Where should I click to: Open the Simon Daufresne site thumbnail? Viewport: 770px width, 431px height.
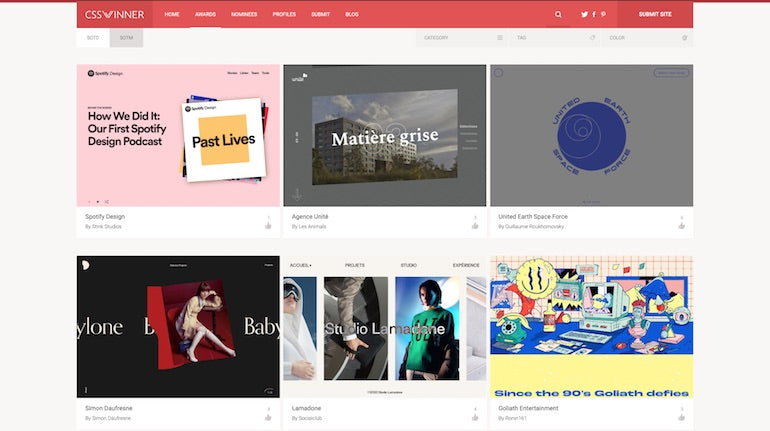pyautogui.click(x=178, y=326)
